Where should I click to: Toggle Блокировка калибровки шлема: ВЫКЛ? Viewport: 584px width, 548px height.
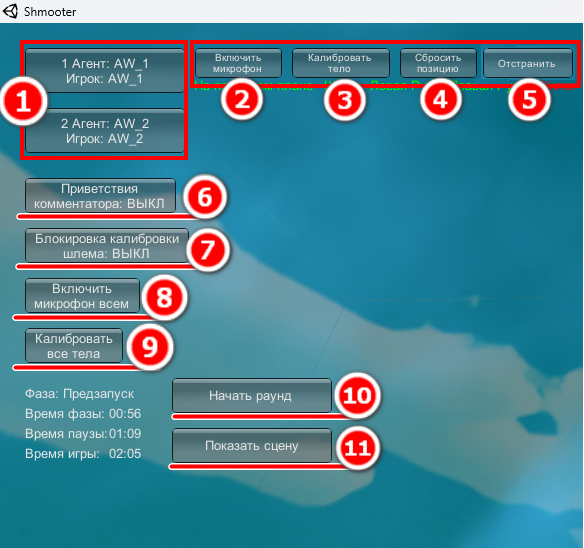click(x=107, y=246)
